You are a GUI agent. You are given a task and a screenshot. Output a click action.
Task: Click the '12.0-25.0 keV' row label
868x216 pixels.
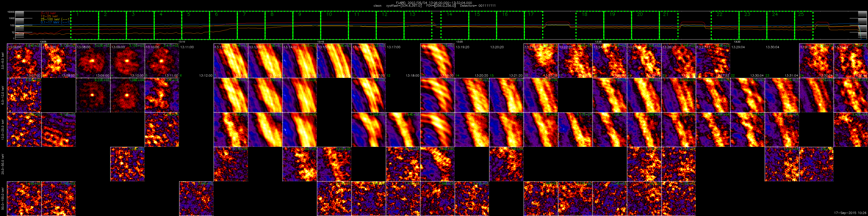coord(3,130)
